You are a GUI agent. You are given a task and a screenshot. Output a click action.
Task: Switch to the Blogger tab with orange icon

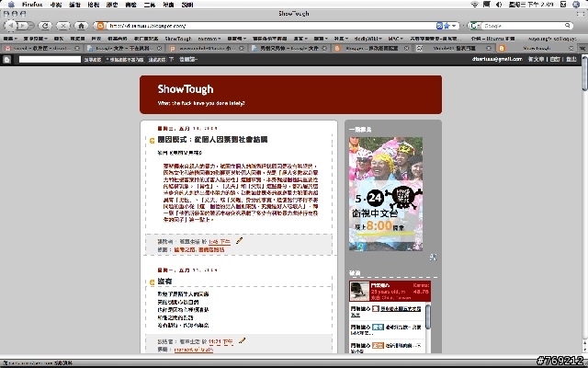click(371, 48)
